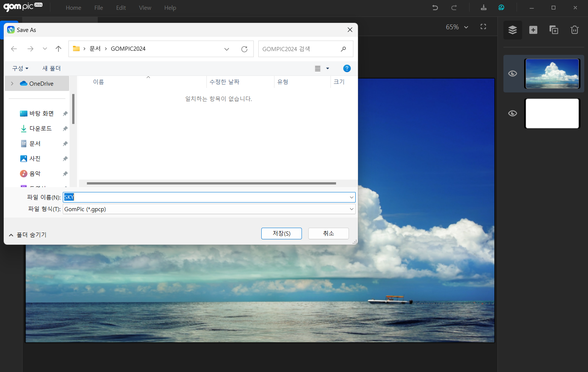The width and height of the screenshot is (588, 372).
Task: Click the download/export icon in the toolbar
Action: click(483, 8)
